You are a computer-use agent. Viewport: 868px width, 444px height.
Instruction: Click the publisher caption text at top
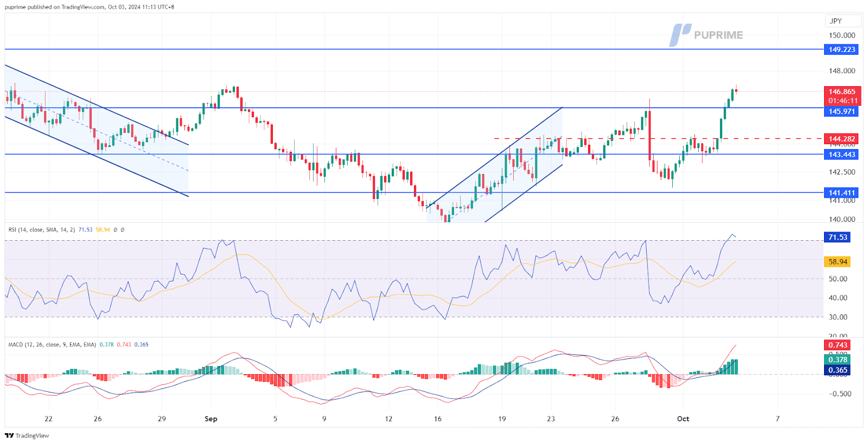tap(90, 7)
